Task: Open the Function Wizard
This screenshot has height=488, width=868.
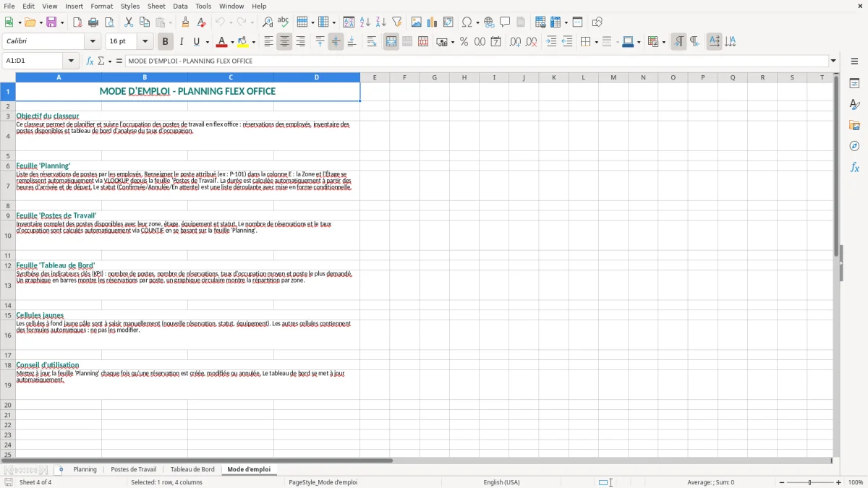Action: tap(90, 61)
